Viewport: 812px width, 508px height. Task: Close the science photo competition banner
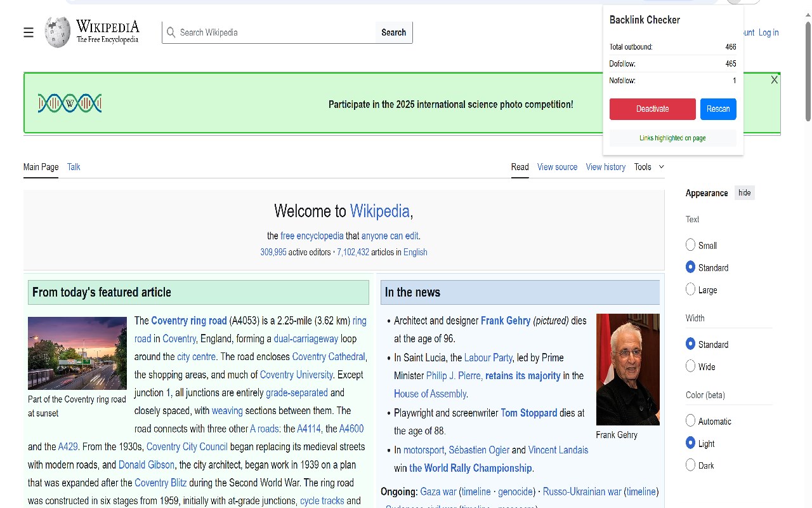pos(774,80)
